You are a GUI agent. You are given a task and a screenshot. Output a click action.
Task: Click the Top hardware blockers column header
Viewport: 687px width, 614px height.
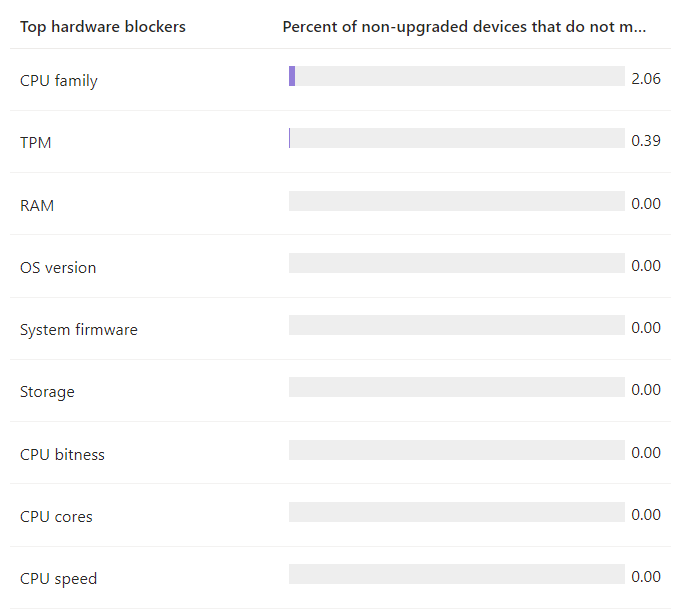[x=103, y=27]
